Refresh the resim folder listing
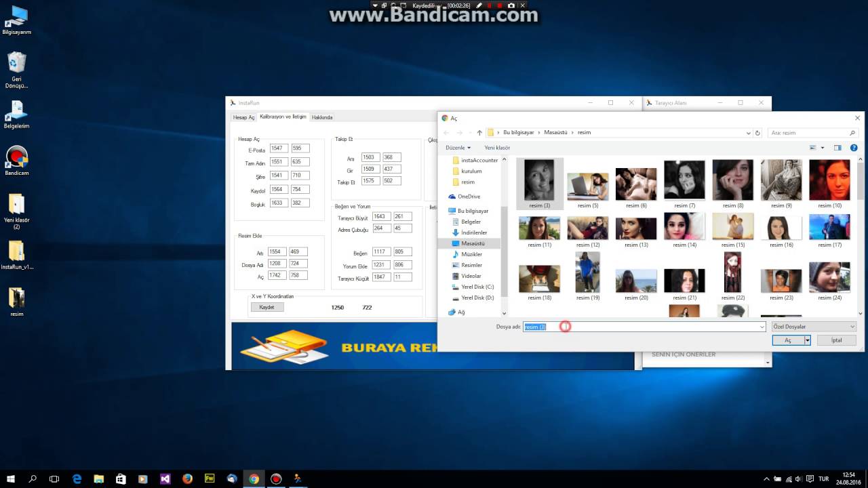868x488 pixels. pos(758,133)
